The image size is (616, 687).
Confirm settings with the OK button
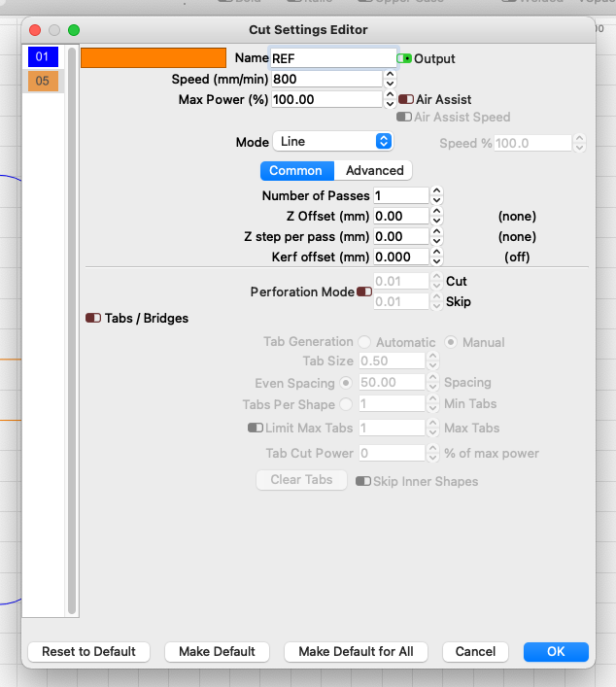click(x=556, y=651)
